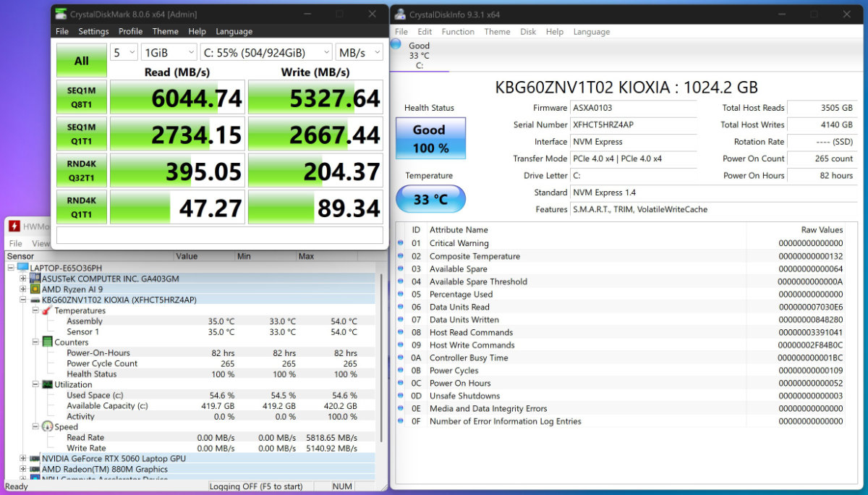Collapse the Temperatures group

tap(35, 310)
